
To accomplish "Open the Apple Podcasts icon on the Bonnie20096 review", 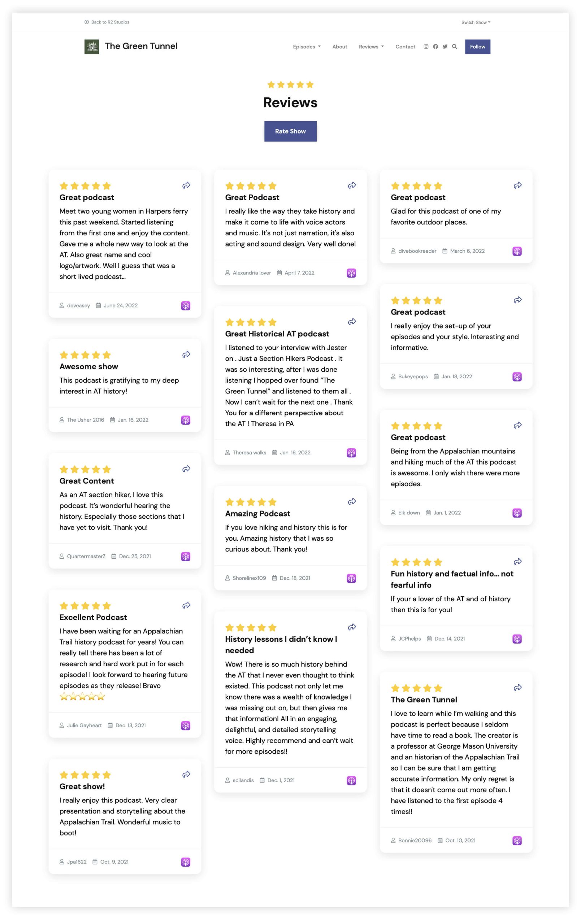I will tap(517, 841).
